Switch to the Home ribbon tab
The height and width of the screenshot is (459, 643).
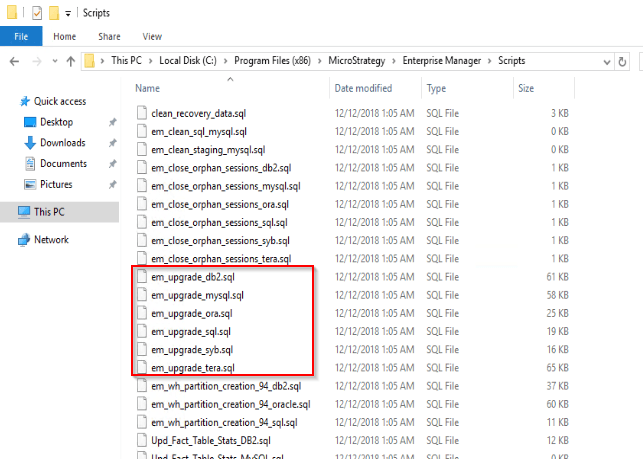[x=64, y=37]
